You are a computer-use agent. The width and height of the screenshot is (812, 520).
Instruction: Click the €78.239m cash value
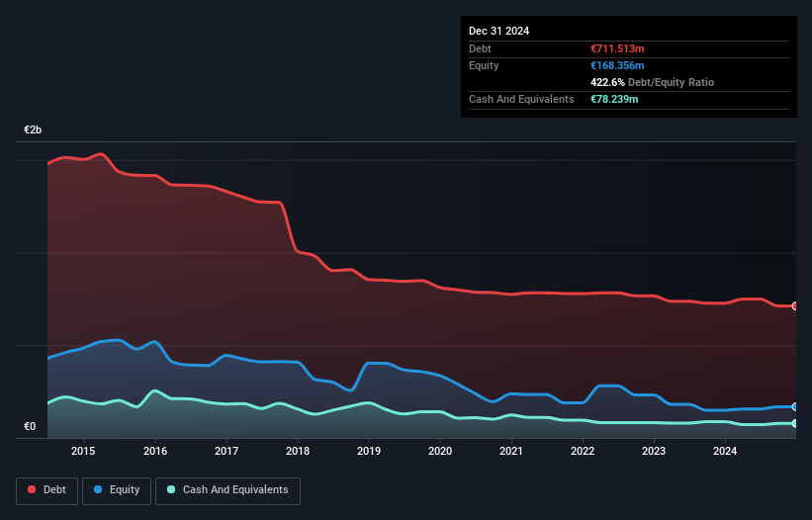(x=614, y=99)
